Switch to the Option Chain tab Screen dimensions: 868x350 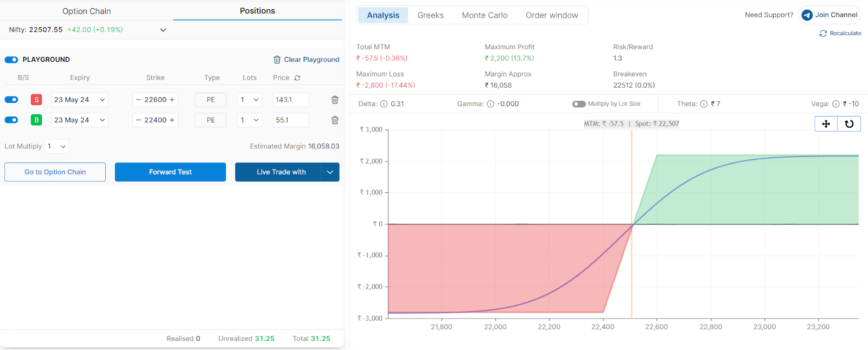pyautogui.click(x=86, y=11)
